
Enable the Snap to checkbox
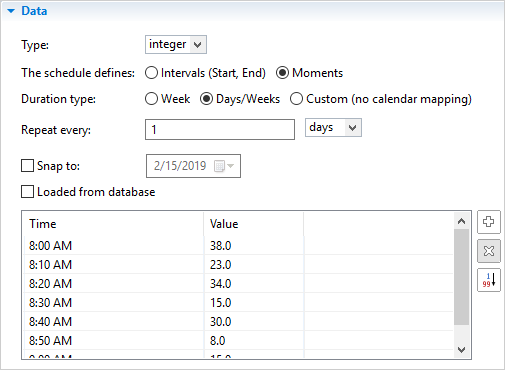click(27, 166)
